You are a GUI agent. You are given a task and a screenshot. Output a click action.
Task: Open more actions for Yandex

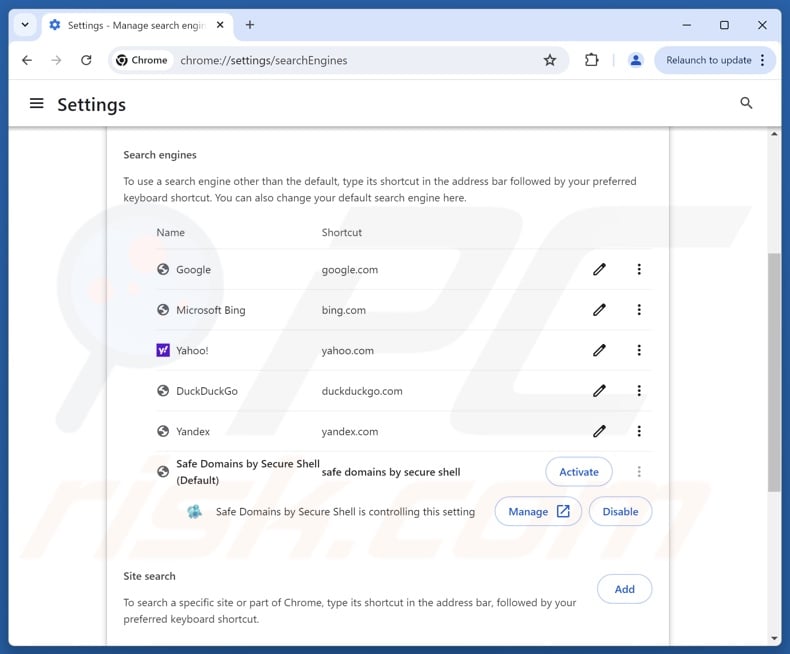tap(639, 431)
